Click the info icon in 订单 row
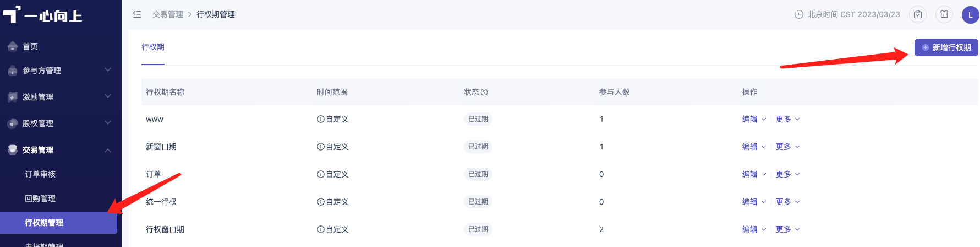The width and height of the screenshot is (980, 247). (x=320, y=174)
